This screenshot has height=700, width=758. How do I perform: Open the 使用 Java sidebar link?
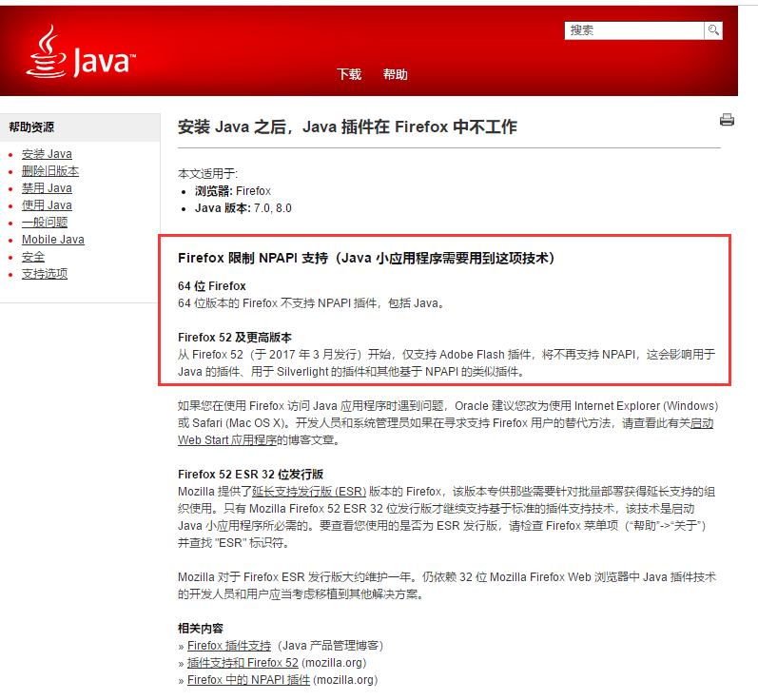47,205
